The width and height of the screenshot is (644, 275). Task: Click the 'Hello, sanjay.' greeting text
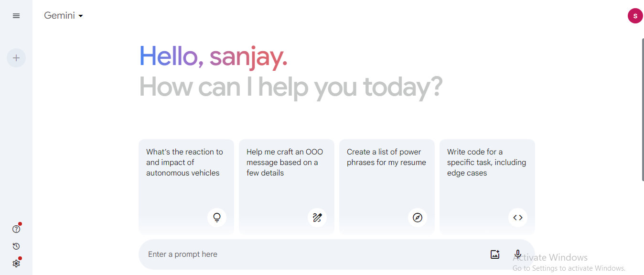point(213,56)
